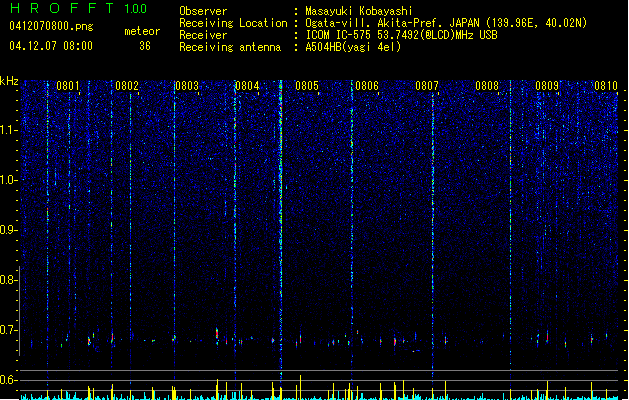Screen dimensions: 629x400
Task: Click the 0806 time marker
Action: tap(367, 86)
